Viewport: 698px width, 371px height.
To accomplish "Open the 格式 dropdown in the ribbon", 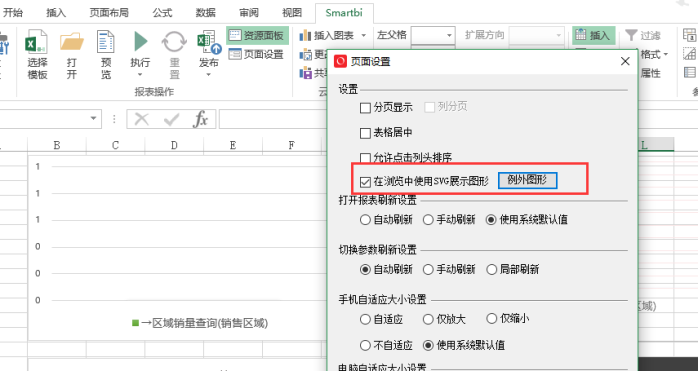I will click(x=654, y=54).
